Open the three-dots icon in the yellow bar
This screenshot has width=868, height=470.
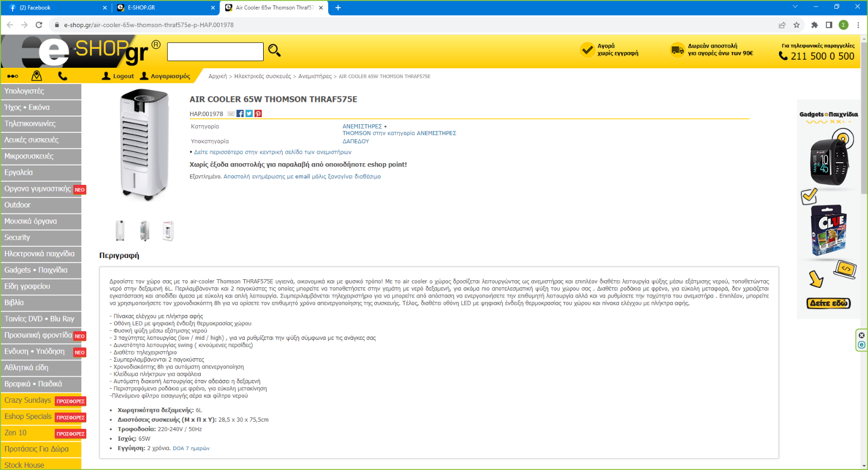(x=12, y=76)
